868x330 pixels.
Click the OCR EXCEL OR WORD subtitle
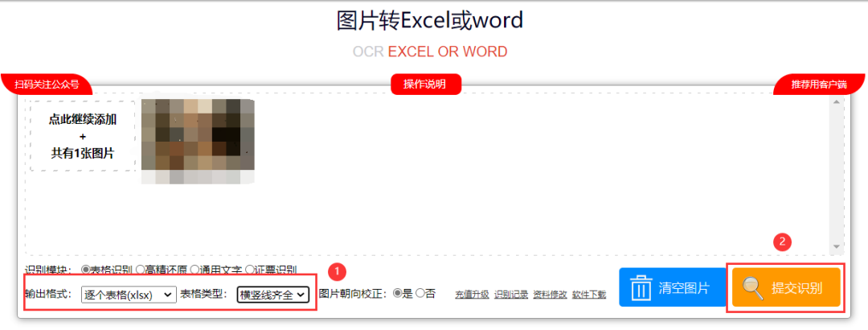point(429,52)
